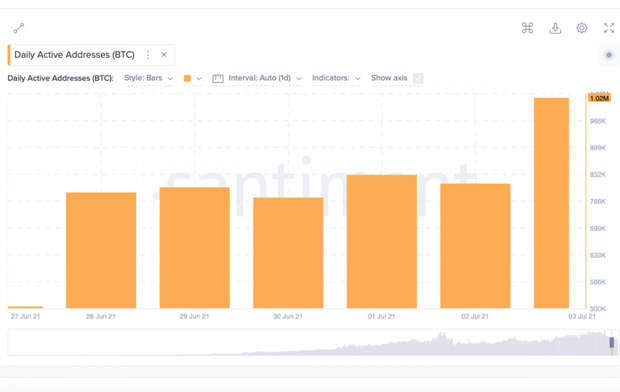This screenshot has width=620, height=392.
Task: Click the 01 Jul 21 date label
Action: point(382,316)
